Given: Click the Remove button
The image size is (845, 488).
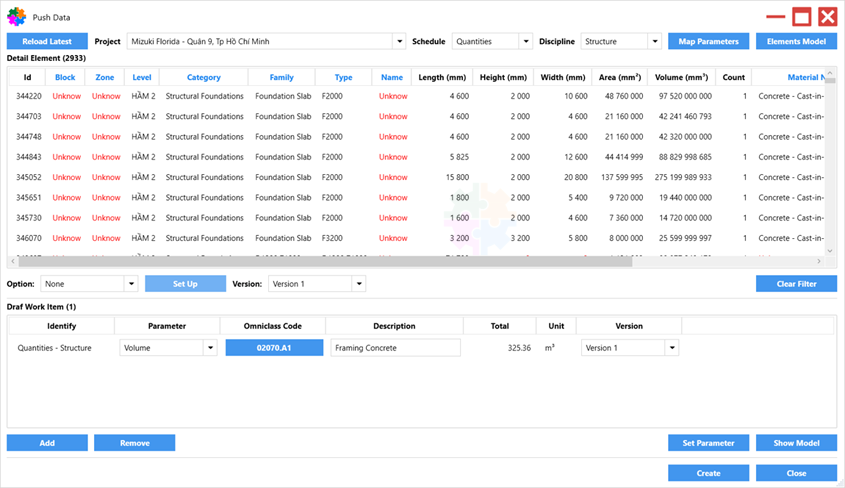Looking at the screenshot, I should click(x=135, y=443).
